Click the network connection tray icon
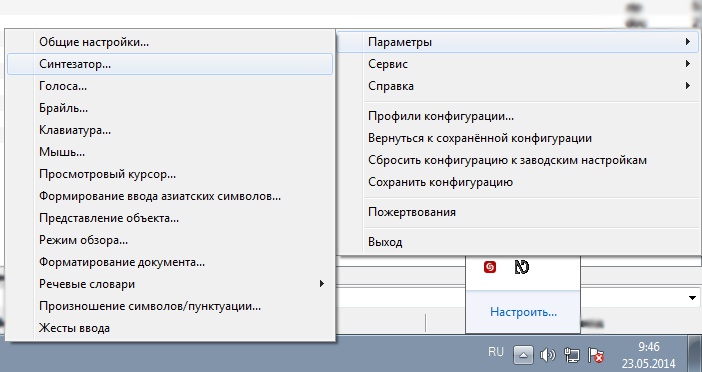Screen dimensions: 702x372 (x=572, y=355)
